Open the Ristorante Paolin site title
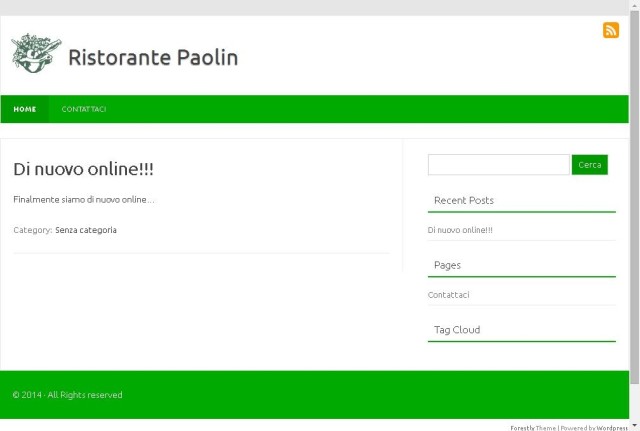 coord(153,57)
